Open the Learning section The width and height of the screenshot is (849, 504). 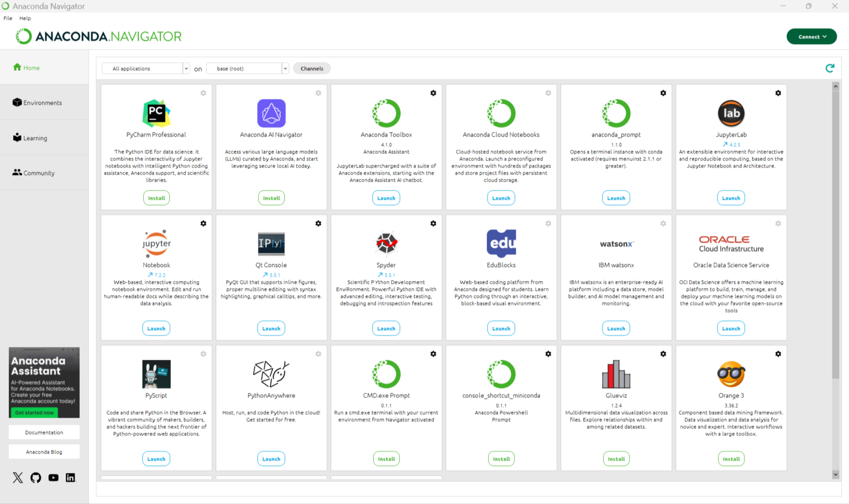click(35, 138)
